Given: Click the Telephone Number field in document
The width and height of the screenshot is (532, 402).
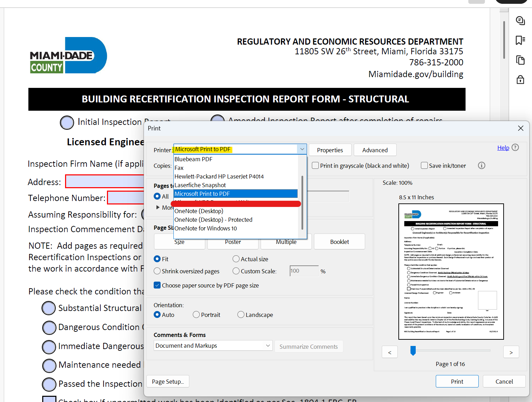Looking at the screenshot, I should (126, 198).
